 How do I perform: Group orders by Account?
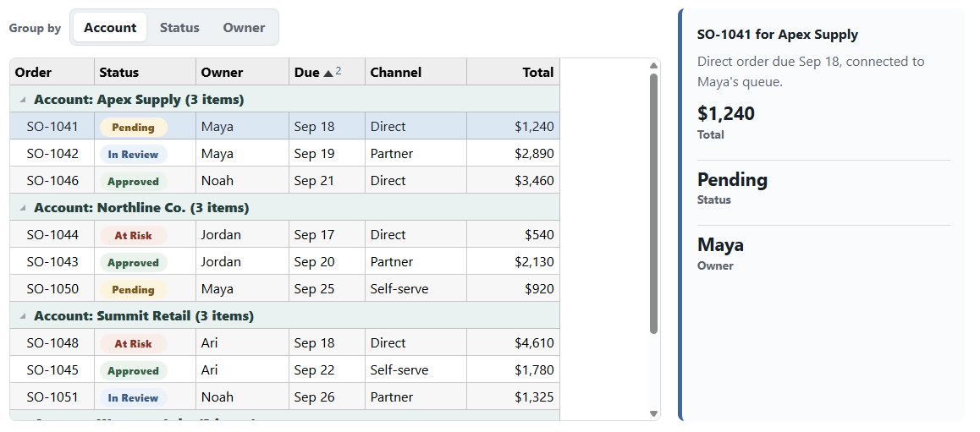110,27
